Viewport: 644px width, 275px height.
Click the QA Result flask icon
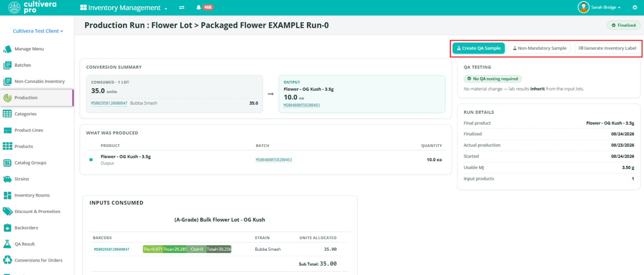[7, 244]
